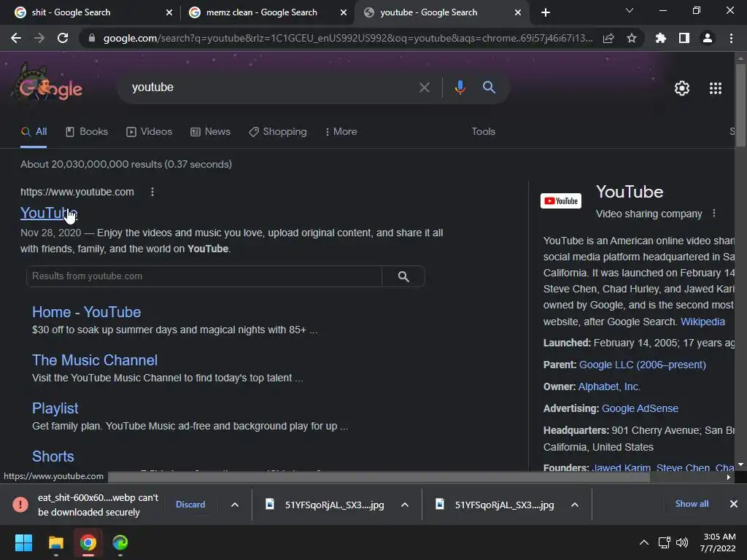Image resolution: width=747 pixels, height=560 pixels.
Task: Open the tab search dropdown
Action: coord(630,10)
